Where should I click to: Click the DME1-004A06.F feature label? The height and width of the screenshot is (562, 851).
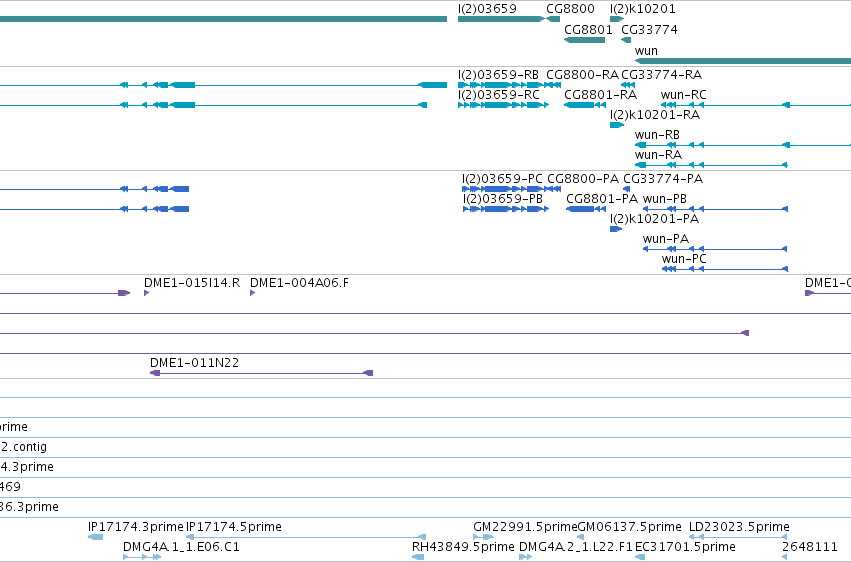[x=299, y=283]
